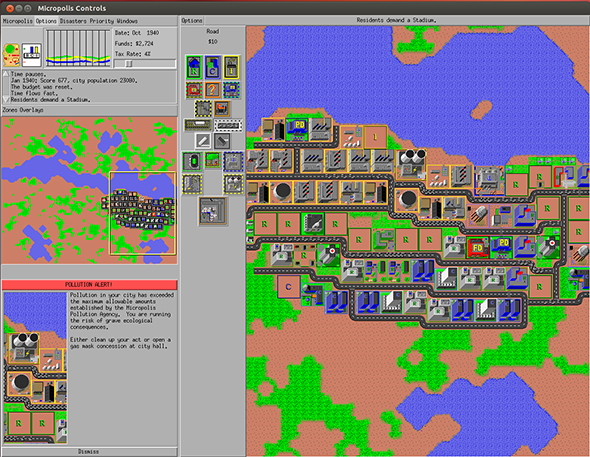The height and width of the screenshot is (457, 590).
Task: Click the '$10' tool cost label
Action: (213, 42)
